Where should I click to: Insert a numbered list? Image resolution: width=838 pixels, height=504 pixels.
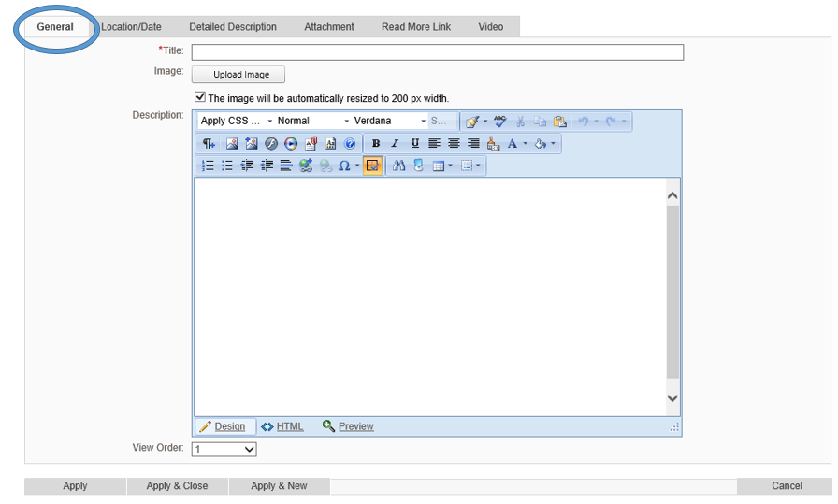(x=208, y=166)
